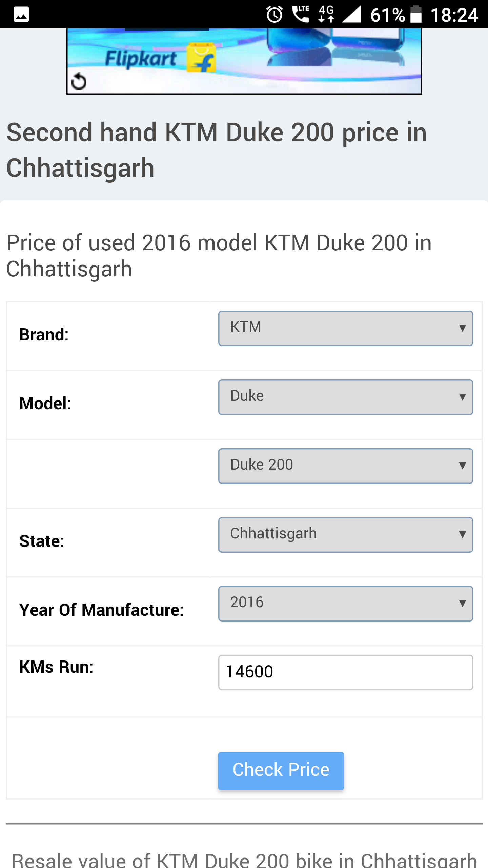Tap the Second hand KTM Duke 200 heading
This screenshot has height=868, width=488.
point(217,150)
